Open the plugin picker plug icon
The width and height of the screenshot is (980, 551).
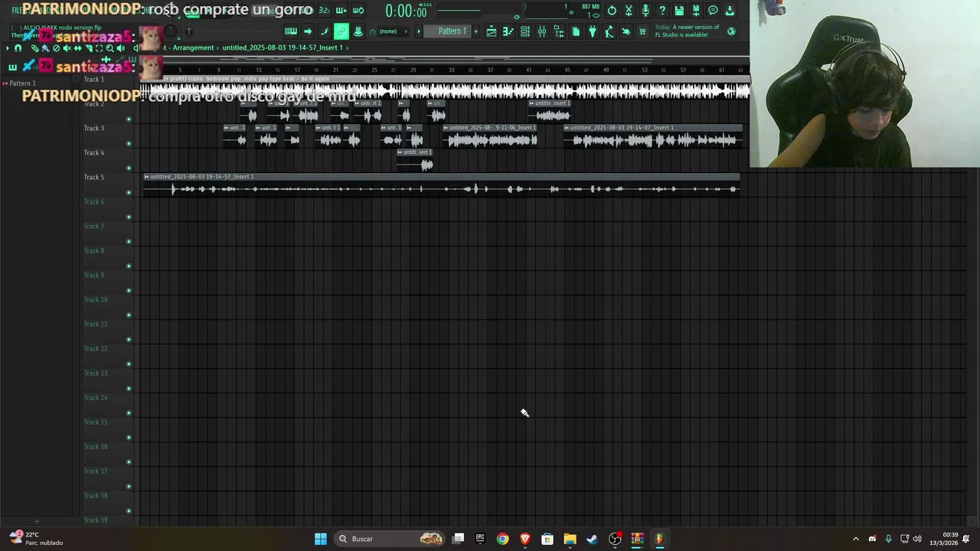click(592, 31)
